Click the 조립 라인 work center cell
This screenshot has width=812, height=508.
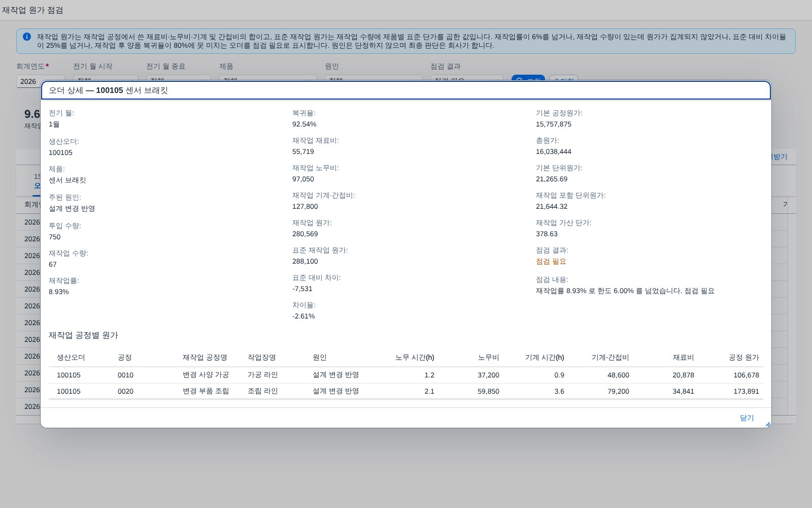(262, 391)
